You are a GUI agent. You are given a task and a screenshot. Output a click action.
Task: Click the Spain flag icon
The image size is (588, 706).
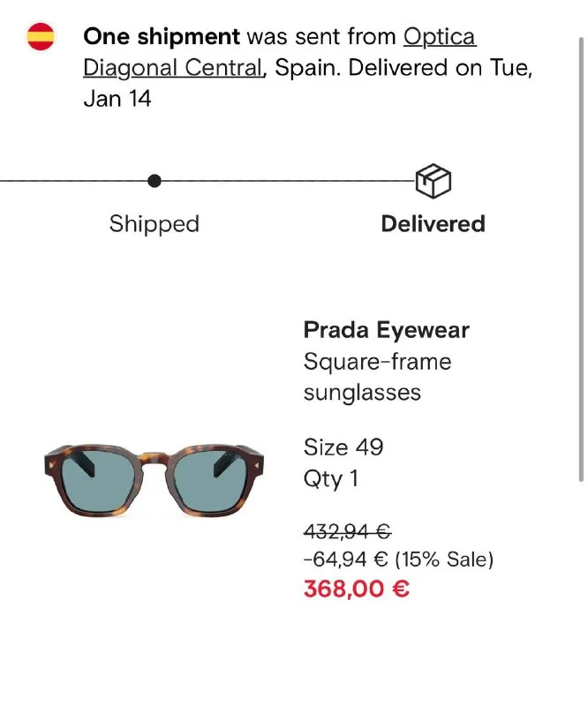tap(41, 37)
